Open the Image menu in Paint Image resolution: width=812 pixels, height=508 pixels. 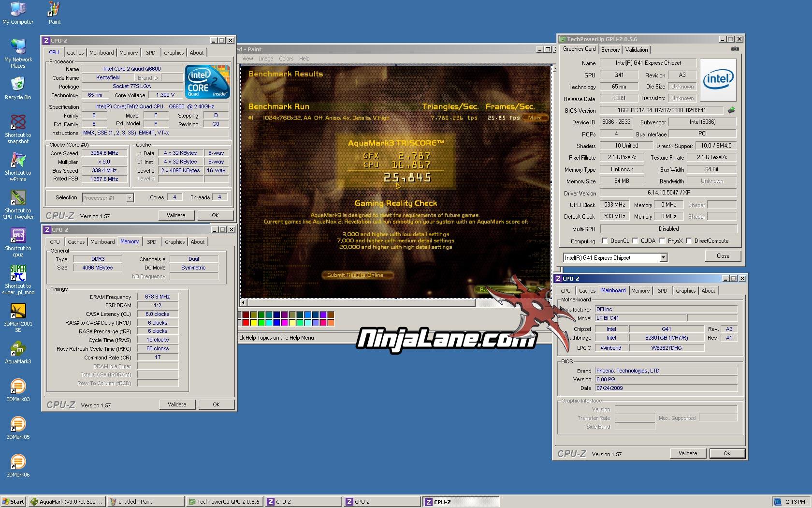point(266,59)
